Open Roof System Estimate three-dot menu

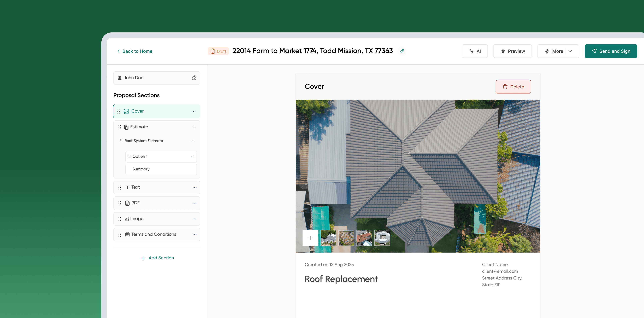coord(192,141)
